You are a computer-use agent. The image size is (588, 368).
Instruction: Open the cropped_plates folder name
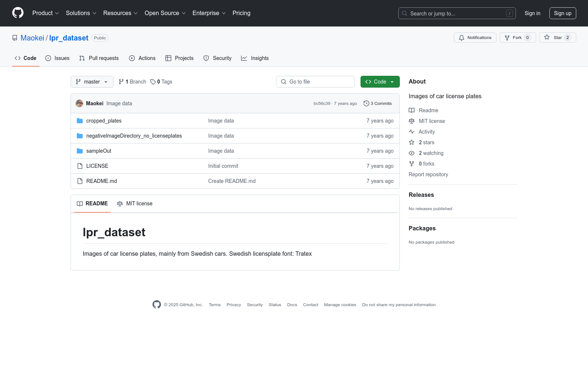(x=104, y=121)
